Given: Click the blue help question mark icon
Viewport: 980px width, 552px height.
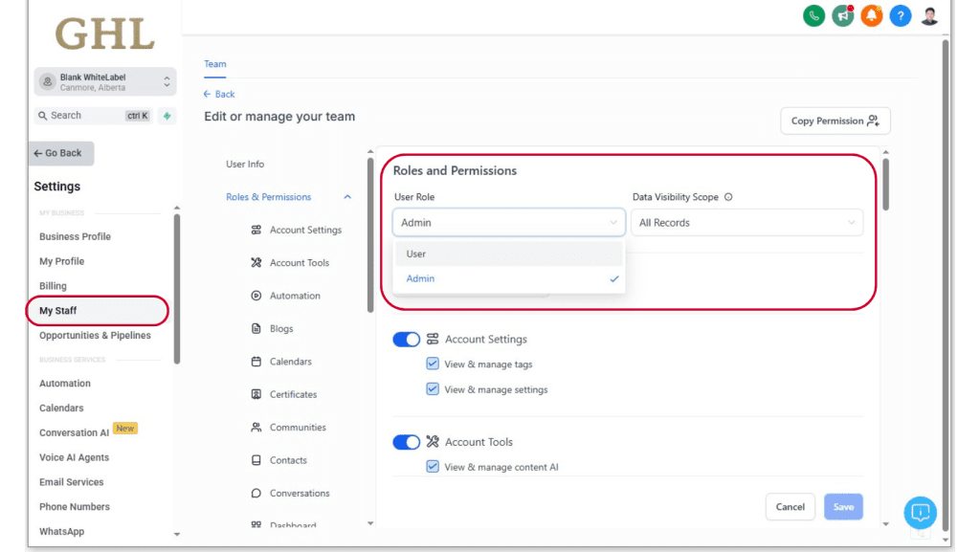Looking at the screenshot, I should (900, 15).
